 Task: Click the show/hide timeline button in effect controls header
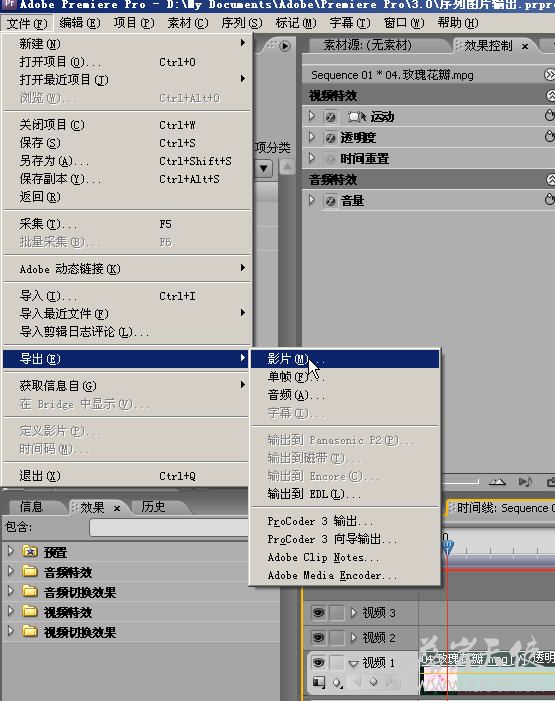[550, 75]
